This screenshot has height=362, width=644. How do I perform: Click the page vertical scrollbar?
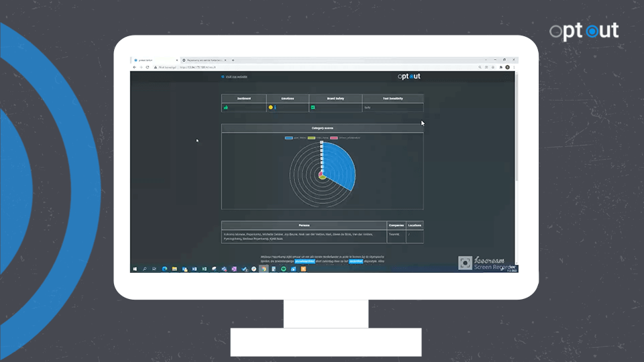pos(516,134)
